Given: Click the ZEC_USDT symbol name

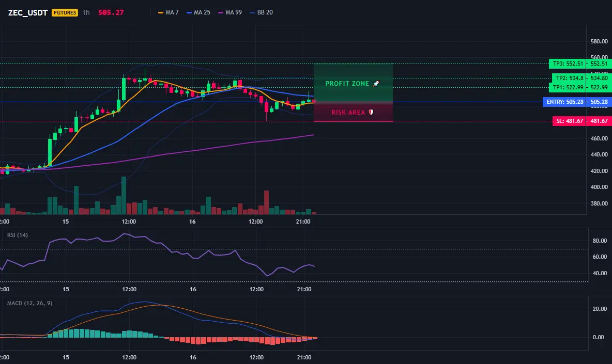Looking at the screenshot, I should [28, 12].
